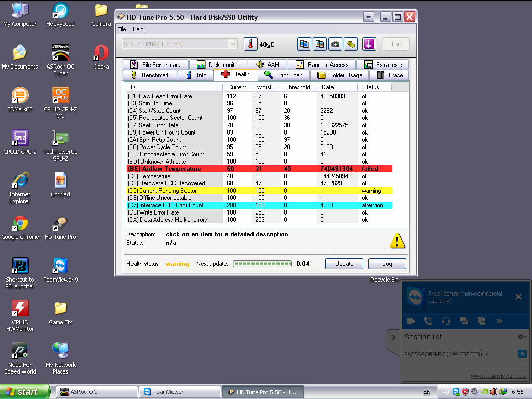Open the Help menu in HD Tune
The width and height of the screenshot is (532, 399).
coord(138,29)
